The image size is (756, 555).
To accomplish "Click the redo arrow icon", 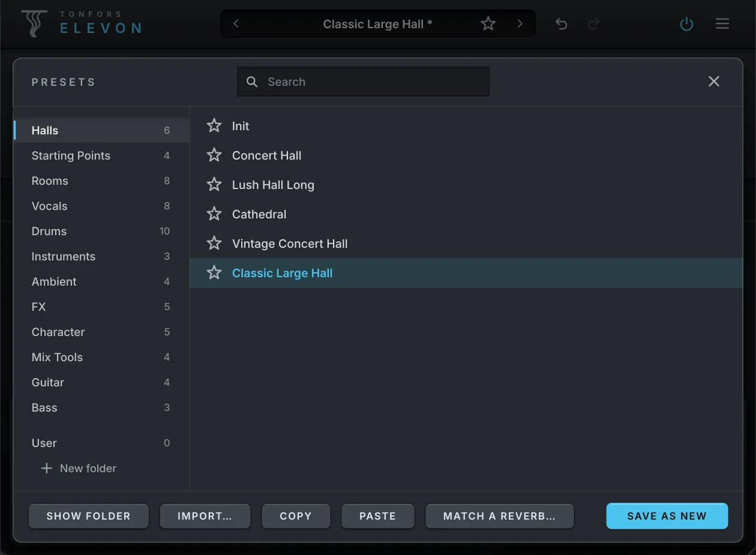I will pos(593,24).
